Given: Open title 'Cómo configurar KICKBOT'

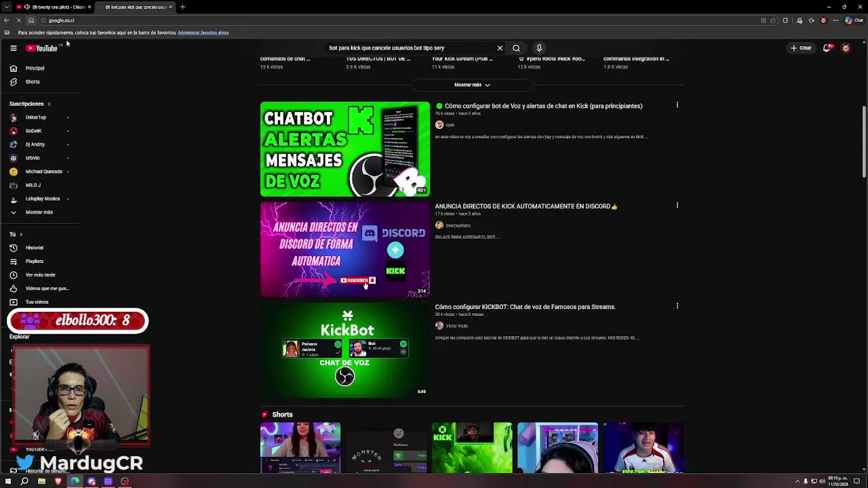Looking at the screenshot, I should click(x=525, y=307).
